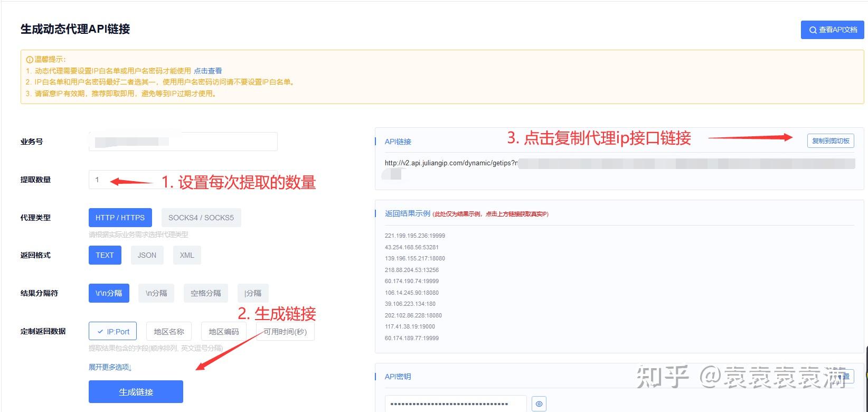Toggle the 地区编码 return field
Screen dimensions: 868x412
(x=224, y=332)
